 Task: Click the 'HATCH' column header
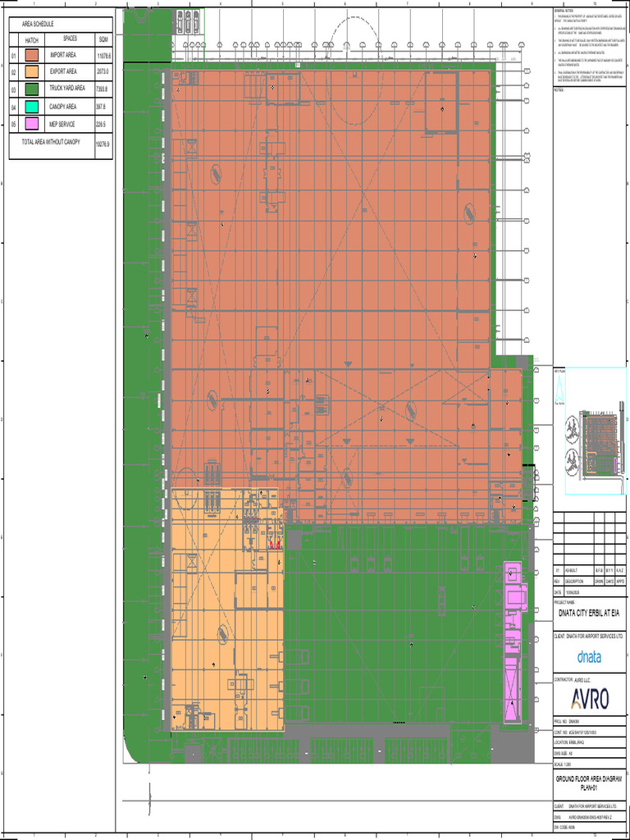pyautogui.click(x=32, y=41)
